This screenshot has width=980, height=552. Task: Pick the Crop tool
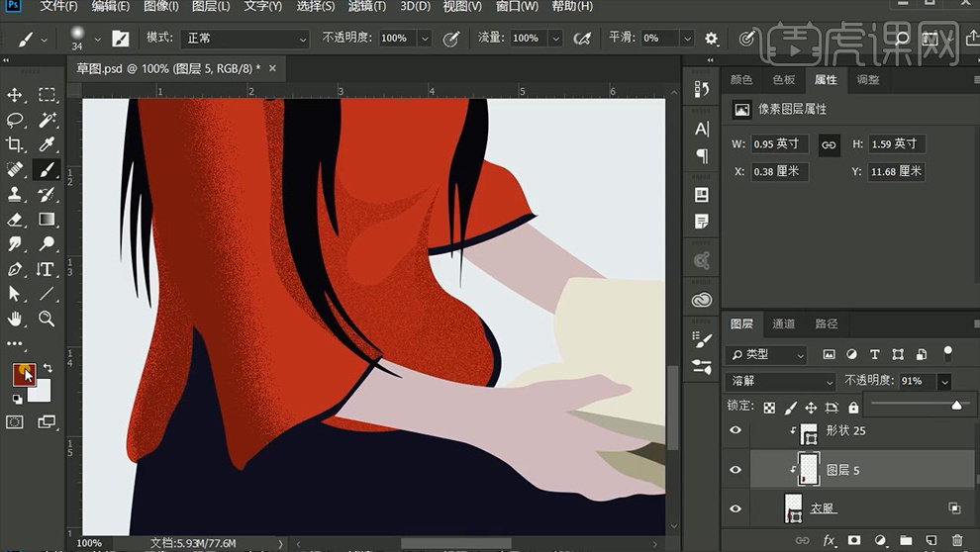16,144
